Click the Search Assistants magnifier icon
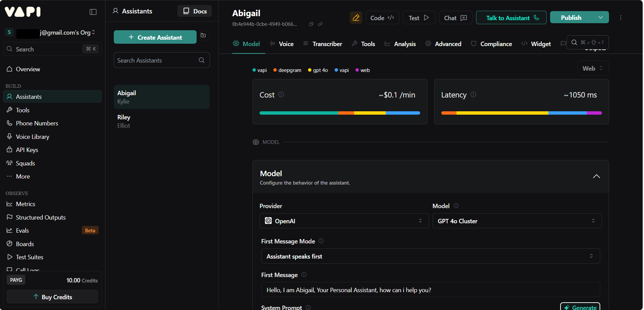Screen dimensions: 644x310 coord(202,60)
